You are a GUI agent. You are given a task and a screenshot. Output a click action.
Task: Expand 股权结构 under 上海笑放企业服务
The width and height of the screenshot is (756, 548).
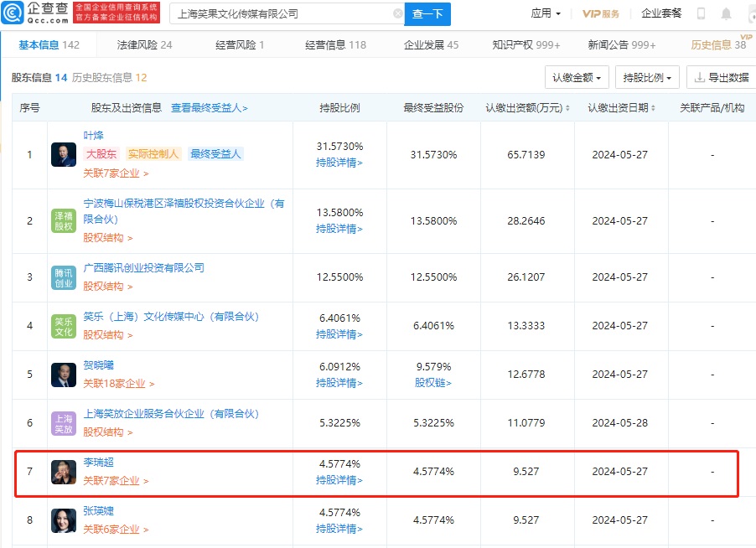click(x=108, y=432)
